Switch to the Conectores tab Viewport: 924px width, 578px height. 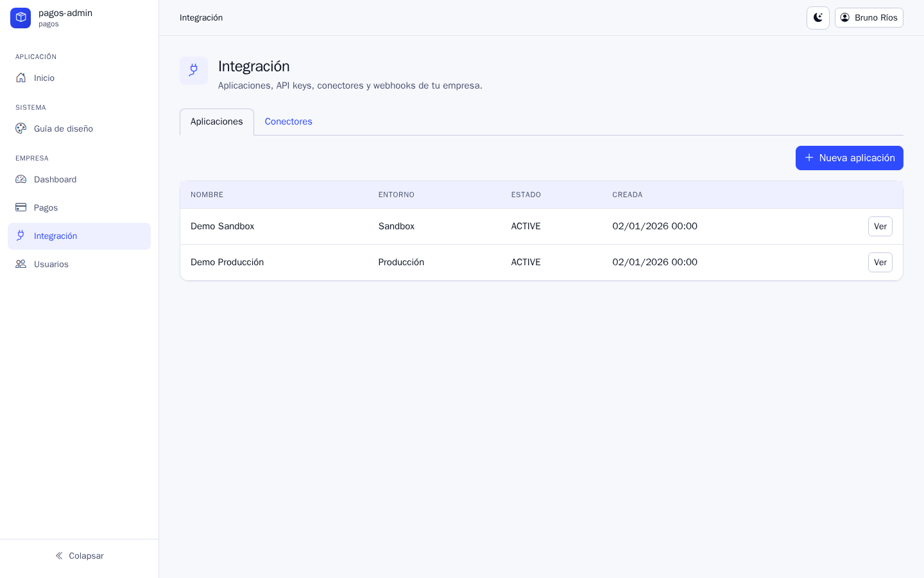coord(289,122)
